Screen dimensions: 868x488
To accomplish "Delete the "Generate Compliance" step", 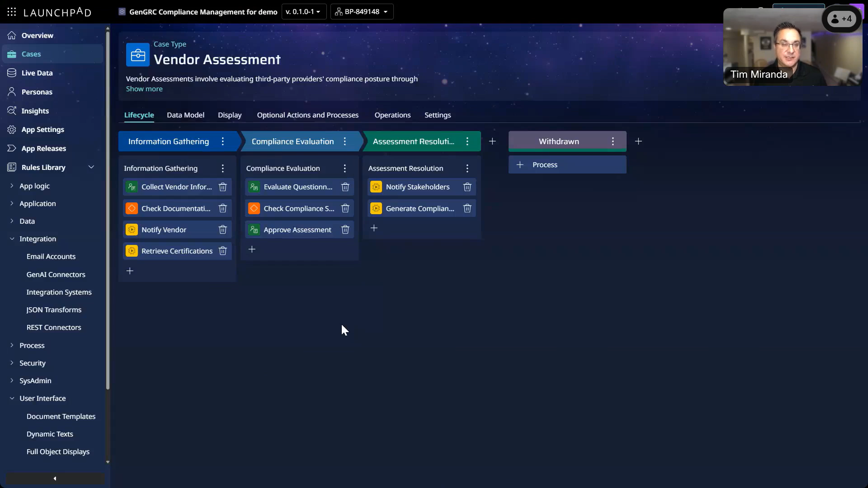I will (x=467, y=208).
